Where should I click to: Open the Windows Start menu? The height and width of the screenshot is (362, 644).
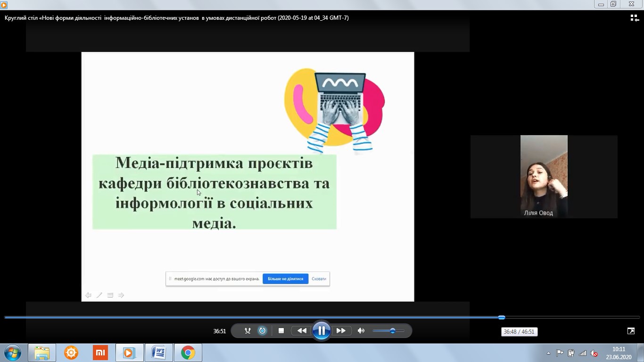[x=12, y=353]
